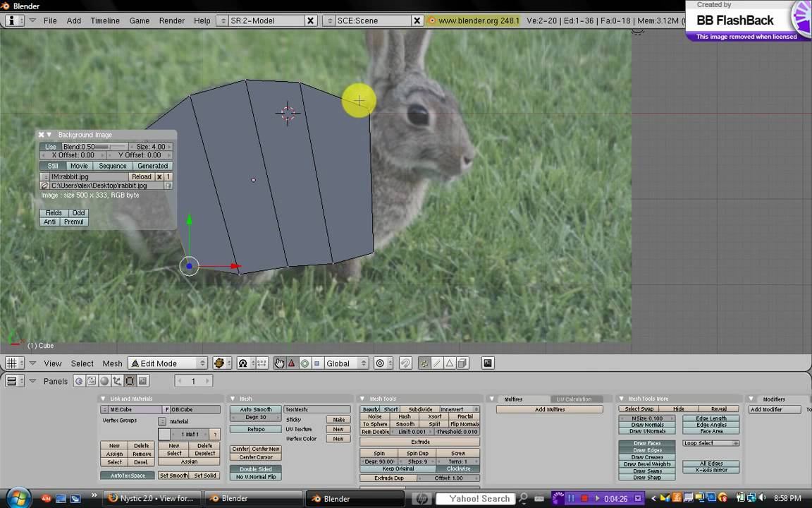Close the Background Image panel X icon
This screenshot has width=812, height=508.
42,134
